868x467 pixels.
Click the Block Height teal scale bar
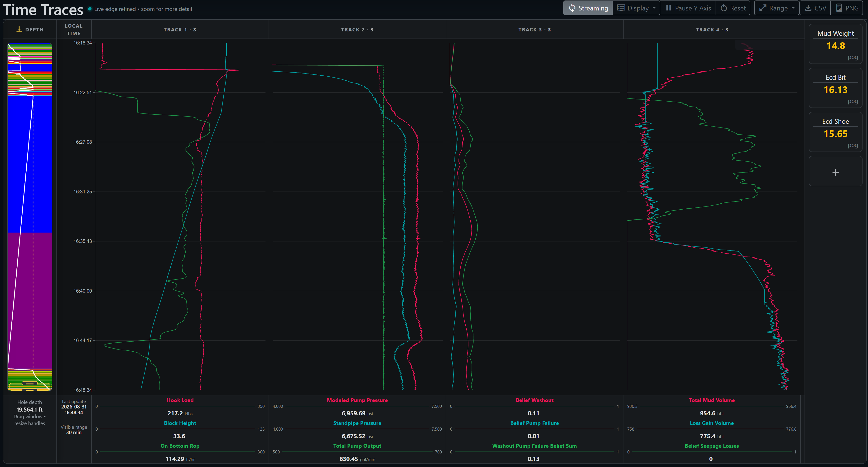(178, 429)
